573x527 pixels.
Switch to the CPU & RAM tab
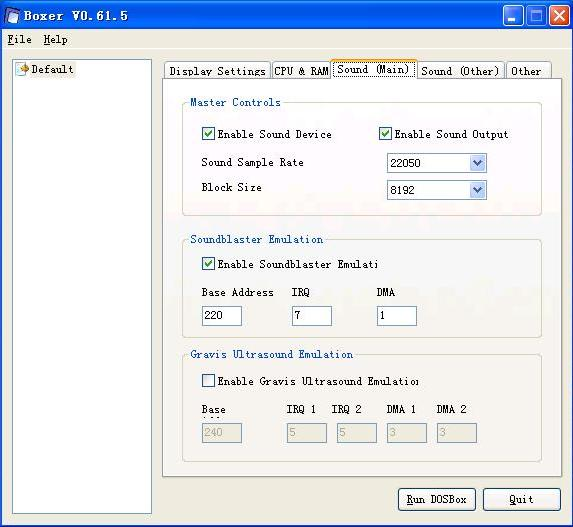coord(301,71)
